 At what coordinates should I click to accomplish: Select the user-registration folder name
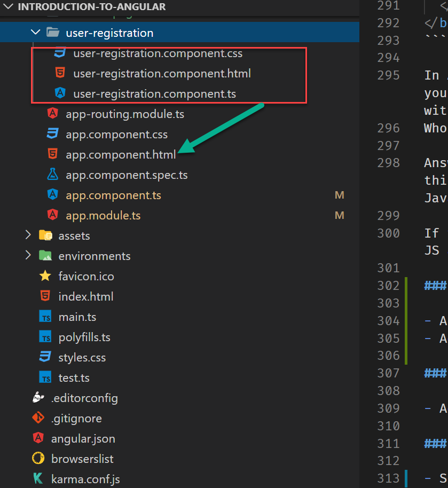click(x=109, y=33)
